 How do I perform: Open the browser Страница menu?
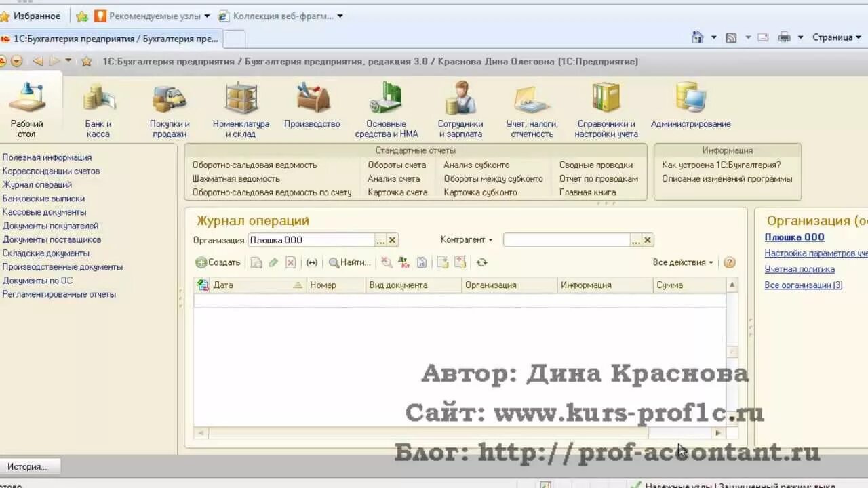click(x=837, y=37)
